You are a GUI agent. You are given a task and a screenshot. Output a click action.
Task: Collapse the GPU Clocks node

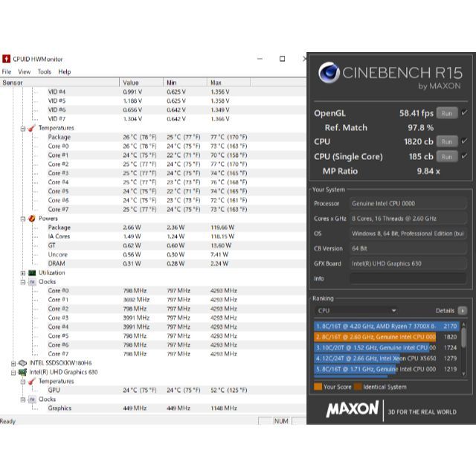click(x=23, y=400)
